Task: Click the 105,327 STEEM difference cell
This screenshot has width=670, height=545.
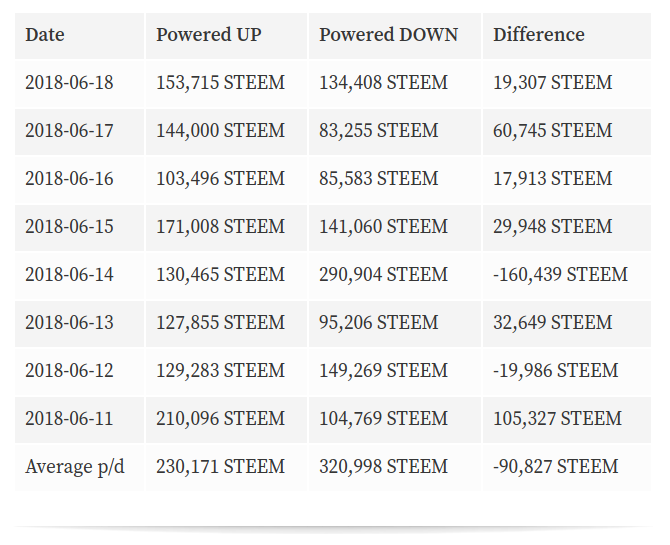Action: click(567, 419)
